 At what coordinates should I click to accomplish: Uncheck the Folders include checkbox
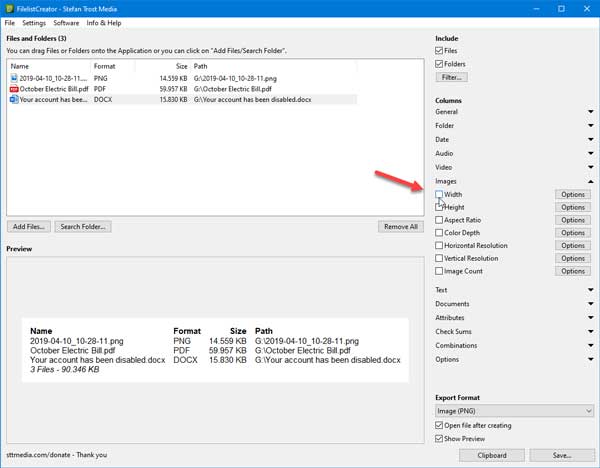click(x=440, y=62)
